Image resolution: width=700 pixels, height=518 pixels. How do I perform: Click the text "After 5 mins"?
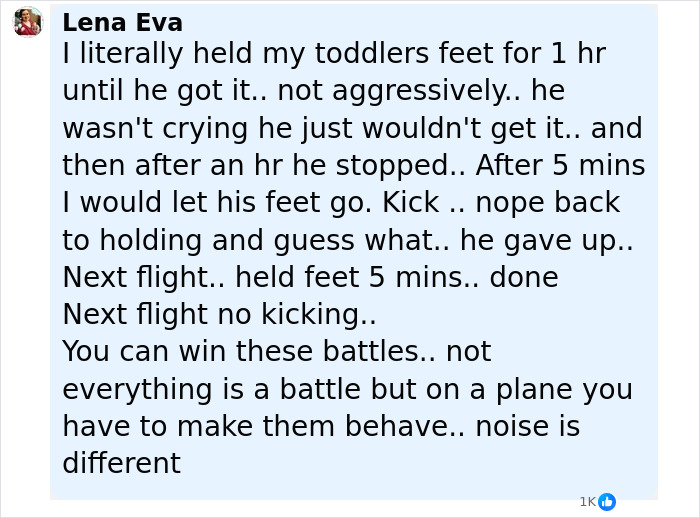point(560,165)
